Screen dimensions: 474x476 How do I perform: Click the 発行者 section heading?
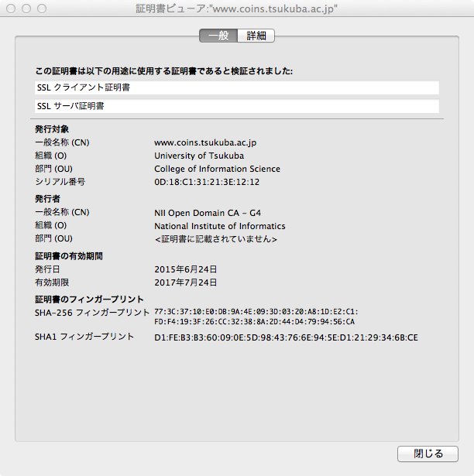[x=48, y=199]
